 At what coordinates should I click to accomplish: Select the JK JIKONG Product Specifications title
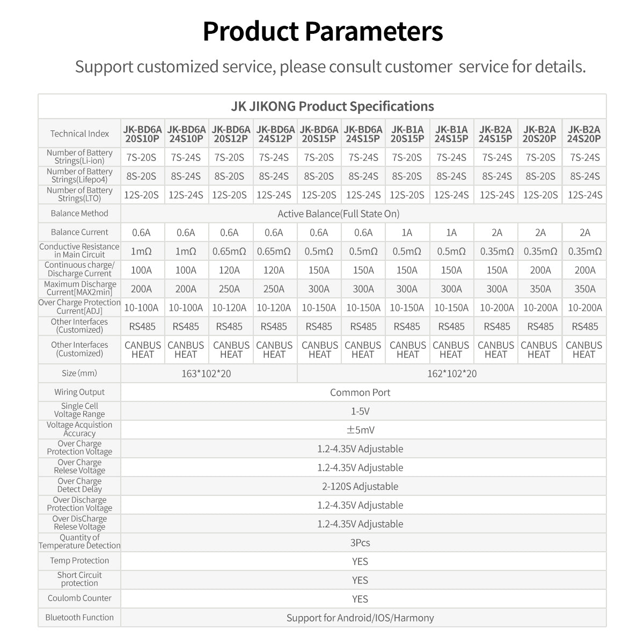tap(333, 106)
